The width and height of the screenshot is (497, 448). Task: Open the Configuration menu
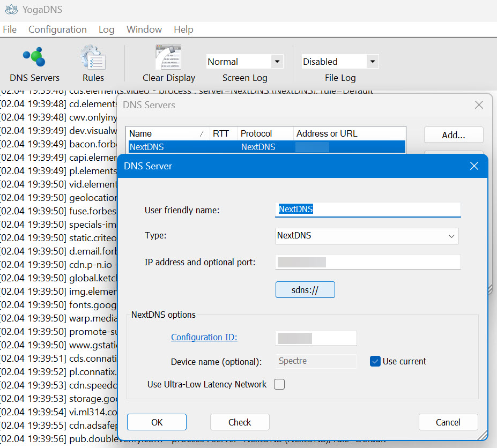(57, 29)
